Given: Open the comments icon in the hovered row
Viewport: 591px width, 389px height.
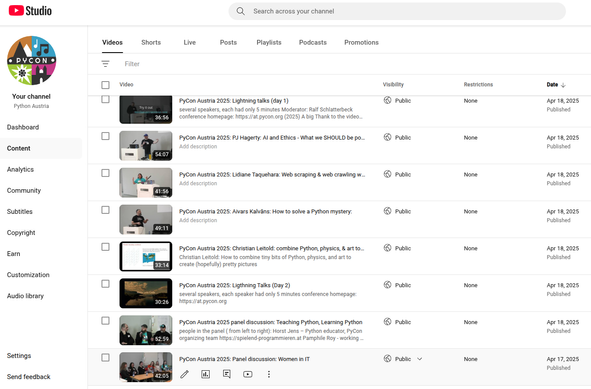Looking at the screenshot, I should tap(227, 374).
